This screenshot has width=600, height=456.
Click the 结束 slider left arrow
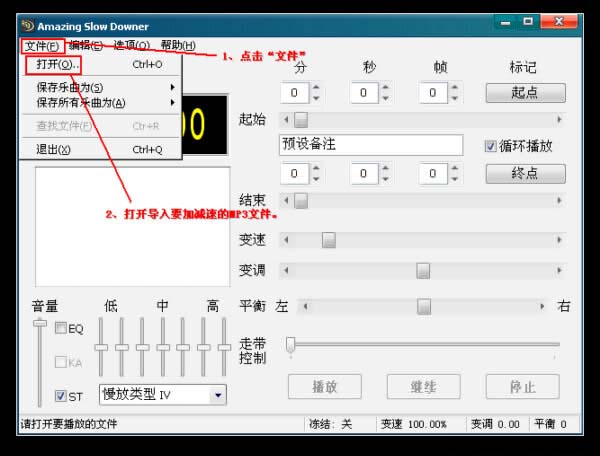(286, 200)
